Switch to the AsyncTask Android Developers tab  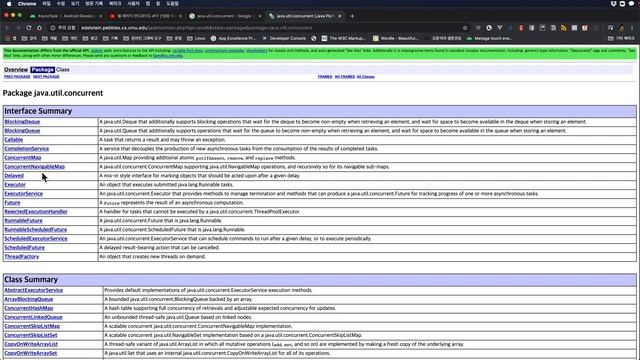pyautogui.click(x=65, y=16)
